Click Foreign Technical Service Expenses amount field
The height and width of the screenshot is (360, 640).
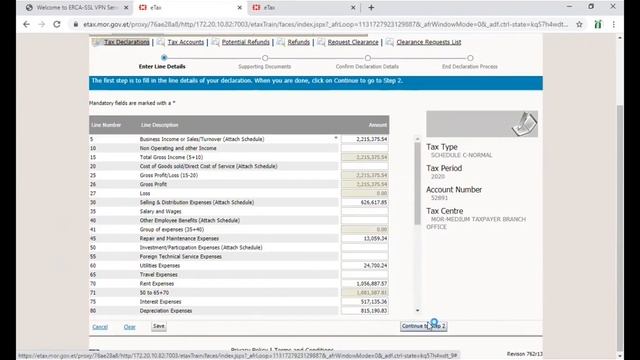pos(365,256)
